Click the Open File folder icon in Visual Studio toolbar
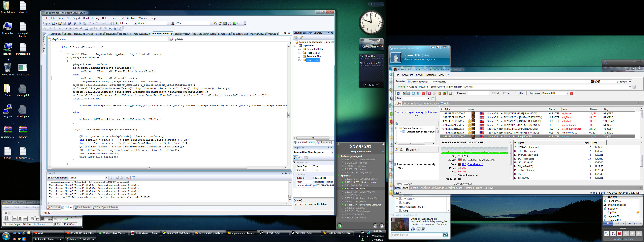 click(x=60, y=23)
